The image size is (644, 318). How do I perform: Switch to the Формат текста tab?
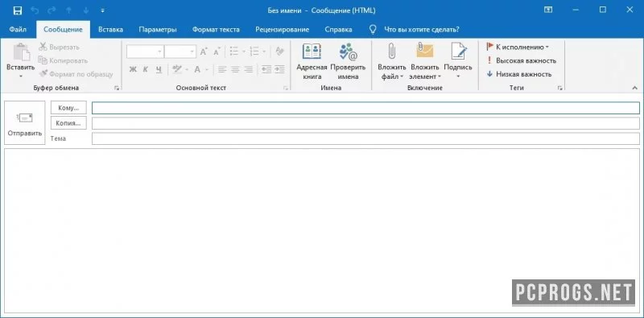click(x=216, y=29)
